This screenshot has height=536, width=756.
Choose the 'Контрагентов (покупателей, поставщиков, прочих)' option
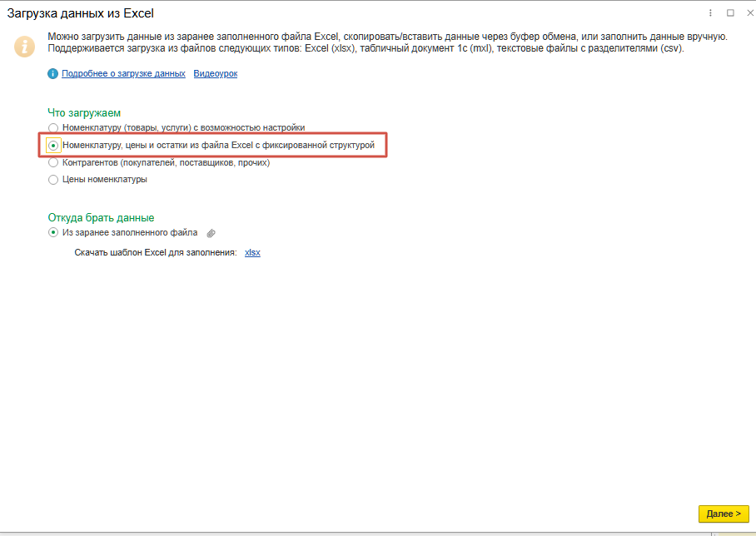coord(54,163)
